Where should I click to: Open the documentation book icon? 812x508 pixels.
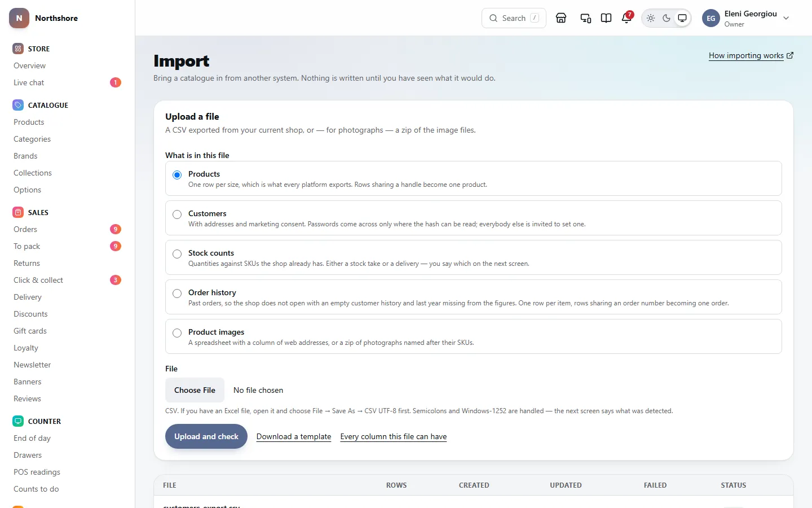click(x=606, y=18)
